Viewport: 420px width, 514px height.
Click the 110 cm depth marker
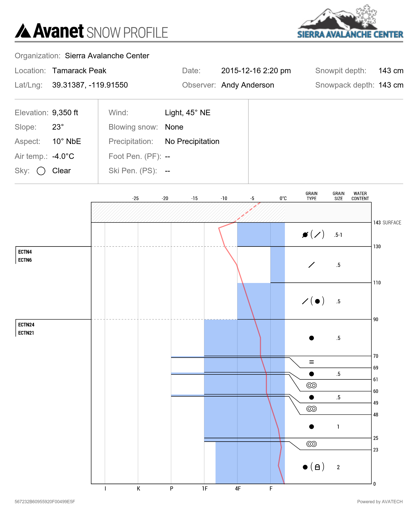(377, 283)
